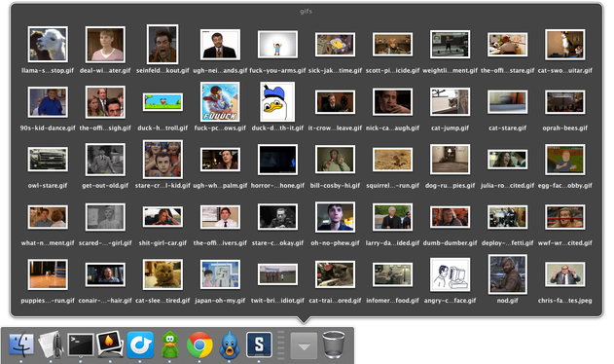Select infomer...food.gif thumbnail

pos(392,274)
